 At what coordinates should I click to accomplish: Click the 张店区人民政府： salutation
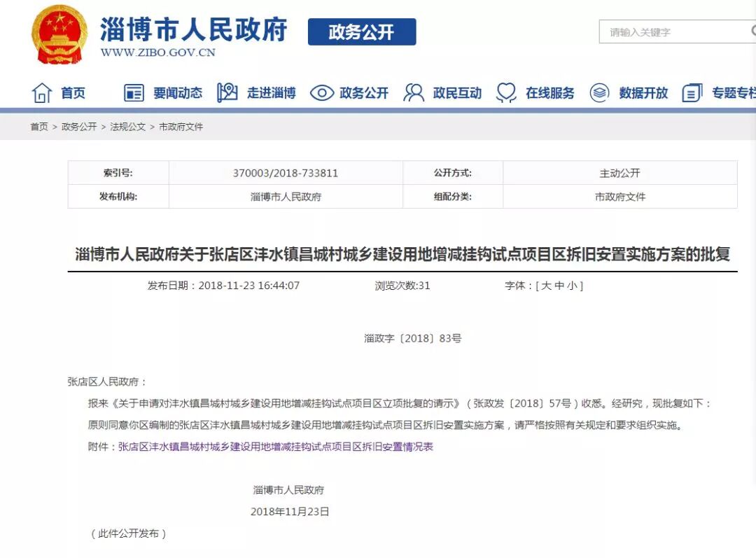pyautogui.click(x=106, y=382)
